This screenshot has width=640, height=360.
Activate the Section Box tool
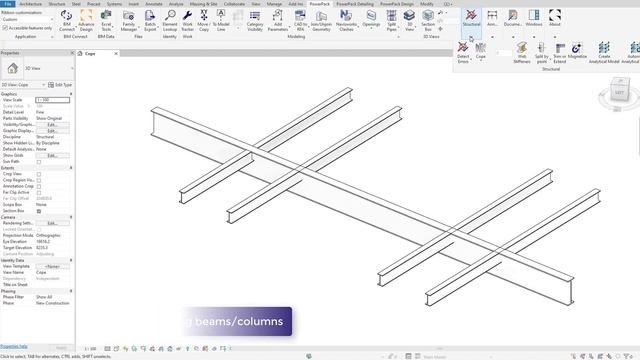(428, 20)
